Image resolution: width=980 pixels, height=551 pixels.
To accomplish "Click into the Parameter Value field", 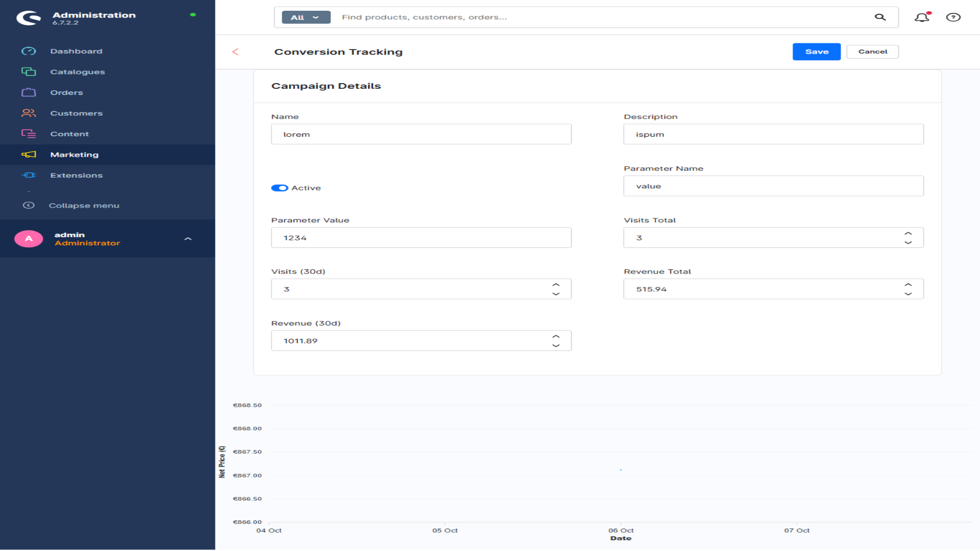I will 421,238.
